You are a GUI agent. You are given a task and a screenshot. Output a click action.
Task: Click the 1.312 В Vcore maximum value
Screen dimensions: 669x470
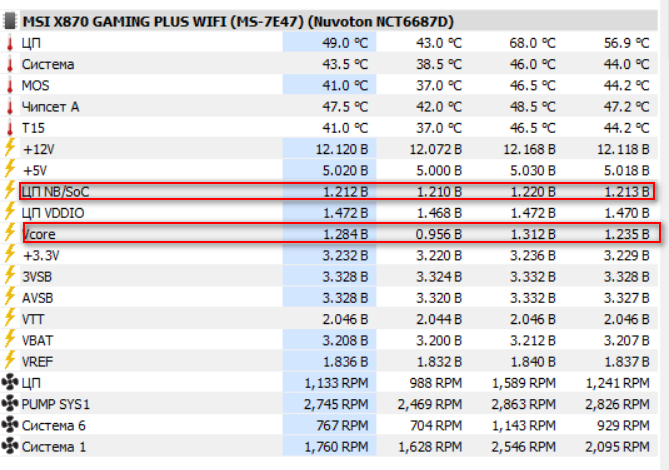533,235
